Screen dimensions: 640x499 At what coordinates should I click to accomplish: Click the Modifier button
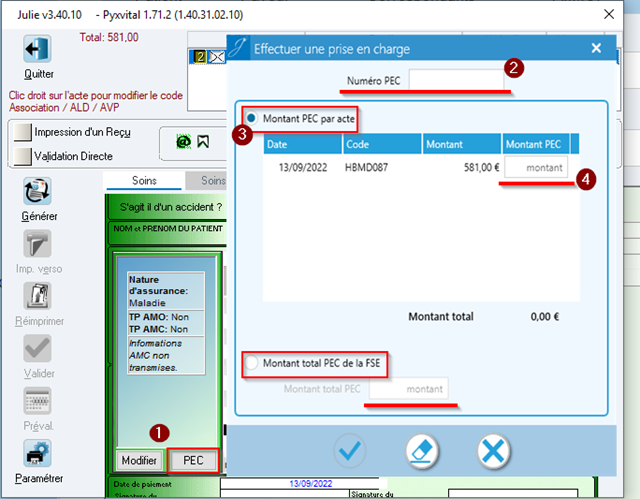(x=139, y=460)
